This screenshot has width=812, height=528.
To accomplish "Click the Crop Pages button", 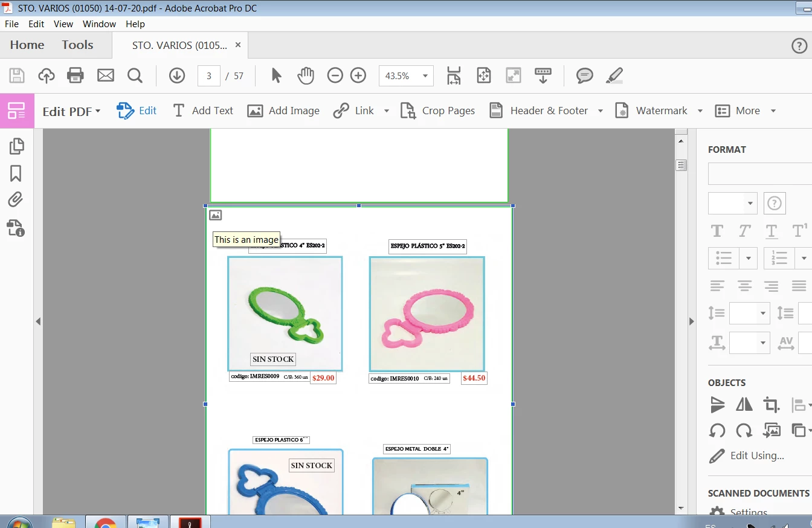I will coord(438,111).
